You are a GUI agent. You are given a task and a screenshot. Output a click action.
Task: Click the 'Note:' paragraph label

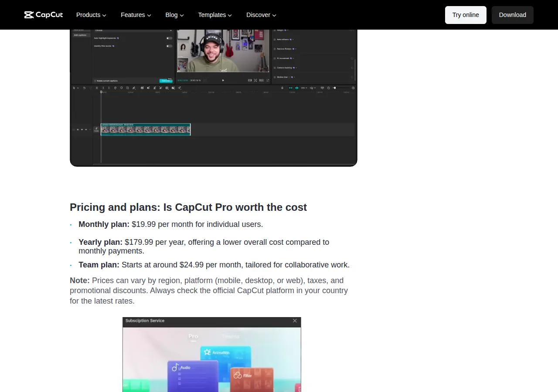80,280
